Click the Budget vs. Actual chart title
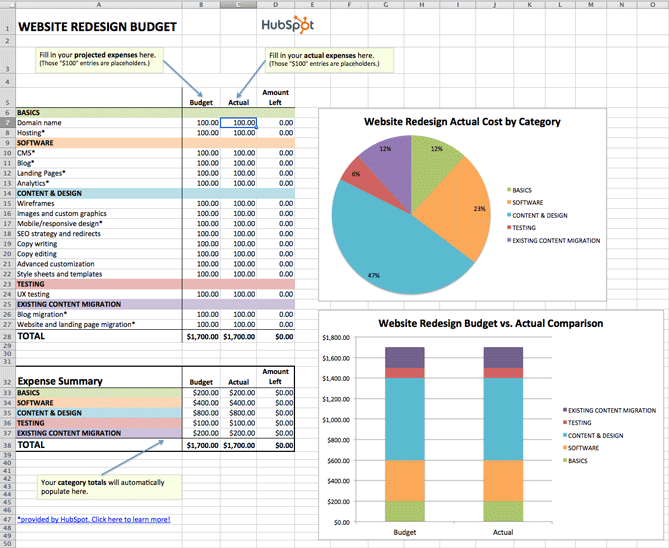 [491, 324]
